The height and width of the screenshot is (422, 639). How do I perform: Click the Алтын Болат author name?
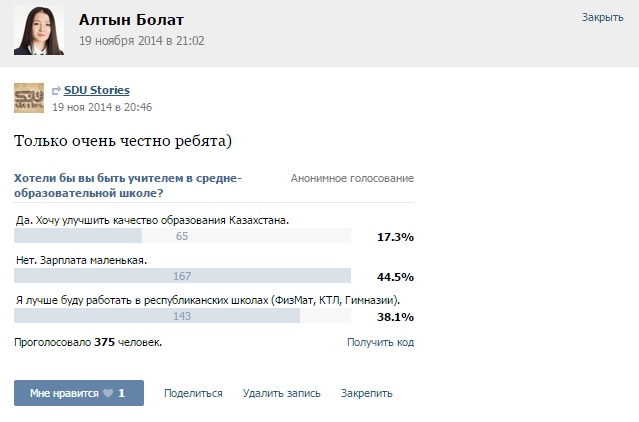pos(131,20)
